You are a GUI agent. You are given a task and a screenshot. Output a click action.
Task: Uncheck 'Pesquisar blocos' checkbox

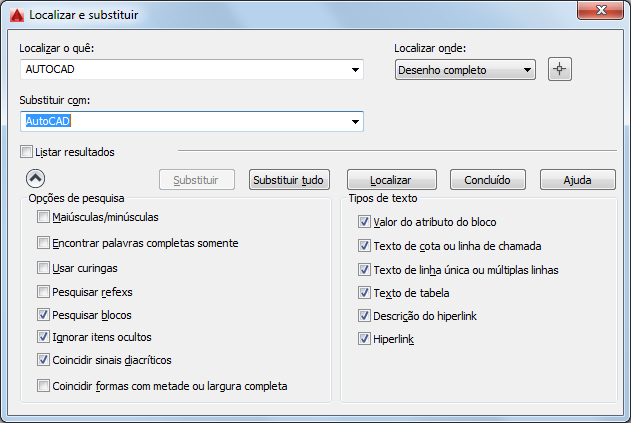point(43,315)
